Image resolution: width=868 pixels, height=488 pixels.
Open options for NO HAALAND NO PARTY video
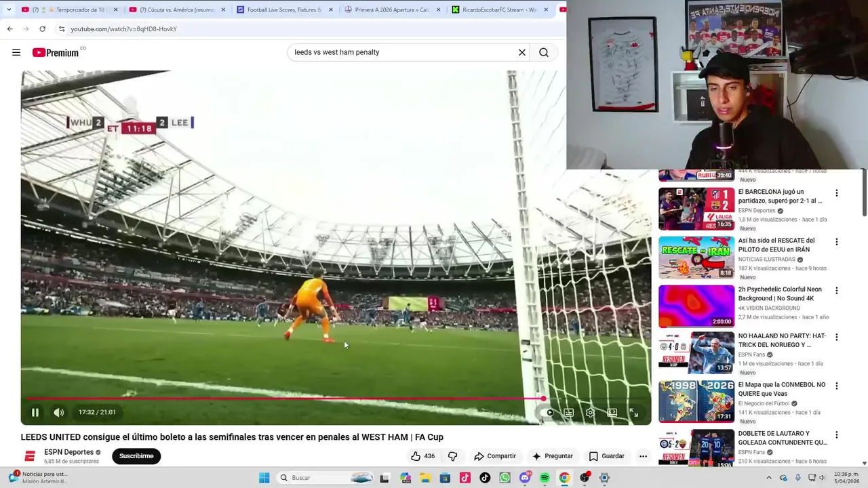(836, 337)
